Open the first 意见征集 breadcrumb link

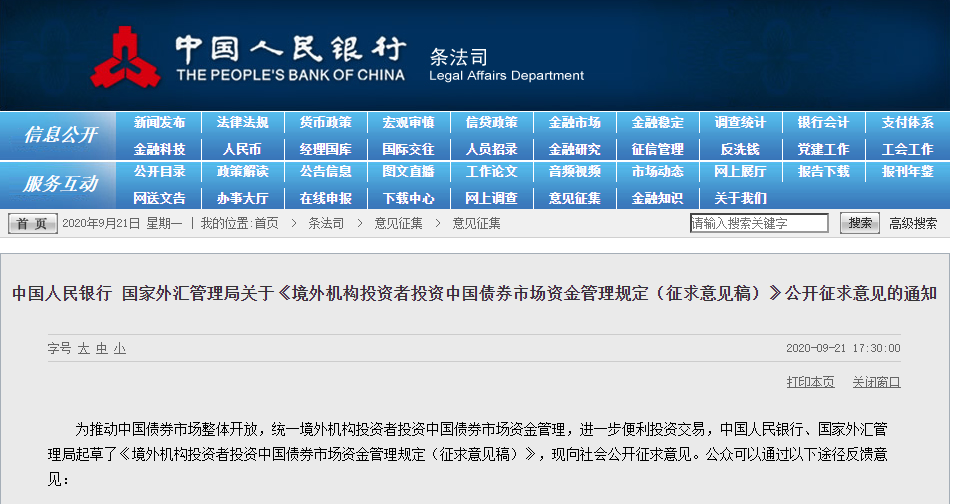click(x=398, y=224)
